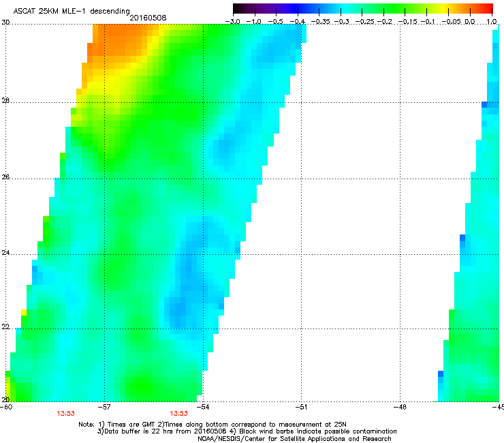Select the date label 20160508
504x443 pixels.
click(x=148, y=18)
